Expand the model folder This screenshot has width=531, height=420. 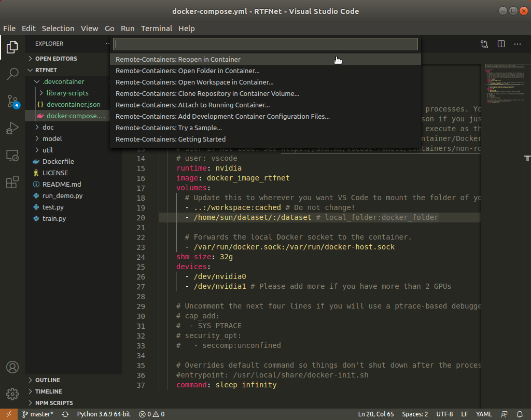[x=52, y=139]
